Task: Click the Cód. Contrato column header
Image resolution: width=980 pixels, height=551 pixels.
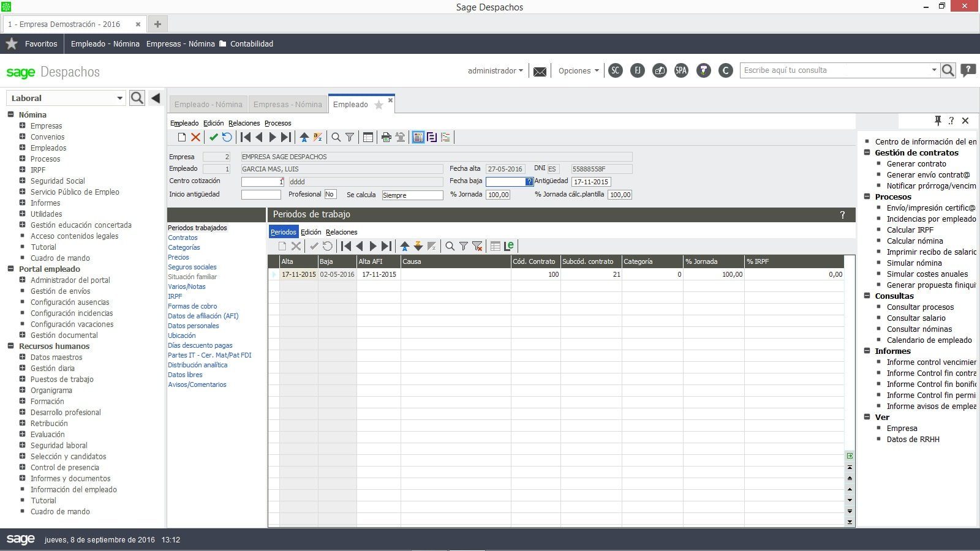Action: (x=535, y=261)
